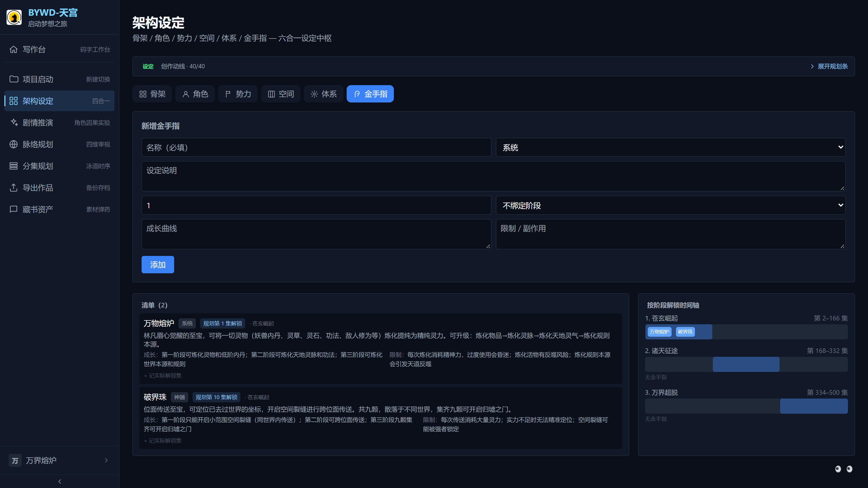Click the 破界珠 chip in timeline
The height and width of the screenshot is (488, 868).
click(685, 332)
